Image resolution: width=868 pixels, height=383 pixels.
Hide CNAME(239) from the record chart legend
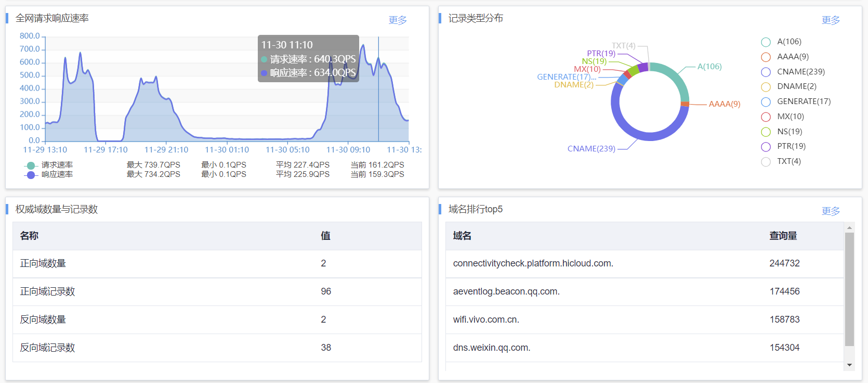(x=766, y=72)
